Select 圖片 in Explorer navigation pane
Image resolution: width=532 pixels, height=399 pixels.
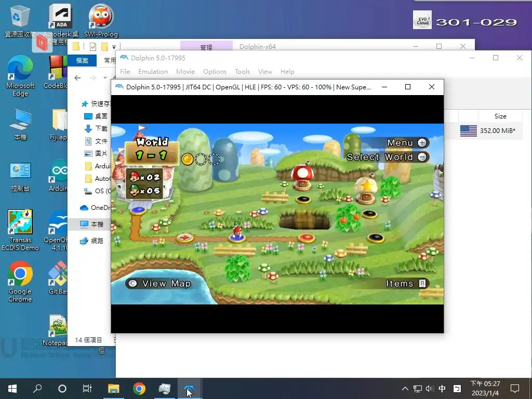(96, 153)
